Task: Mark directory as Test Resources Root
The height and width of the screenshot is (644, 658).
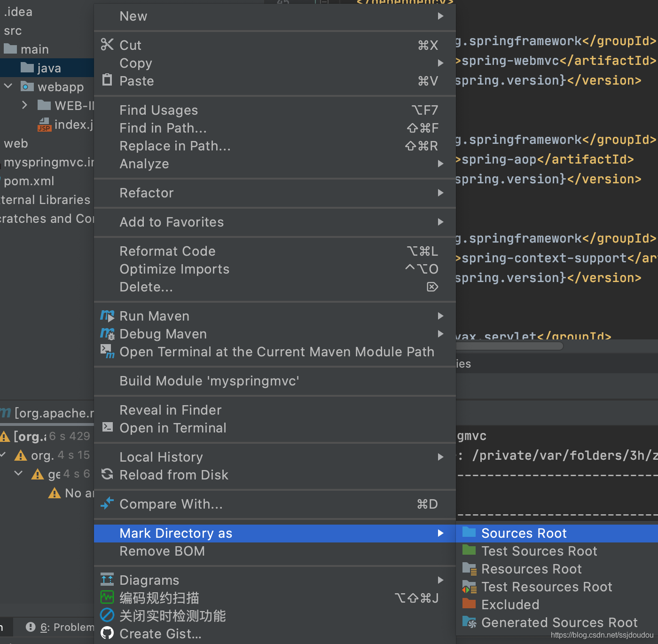Action: (x=557, y=587)
